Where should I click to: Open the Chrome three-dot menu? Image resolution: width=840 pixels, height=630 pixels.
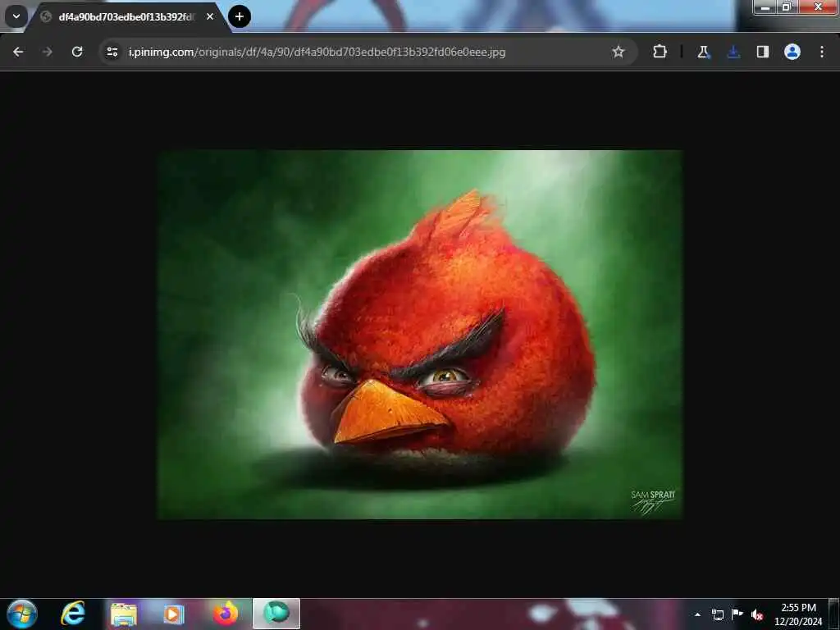(822, 52)
